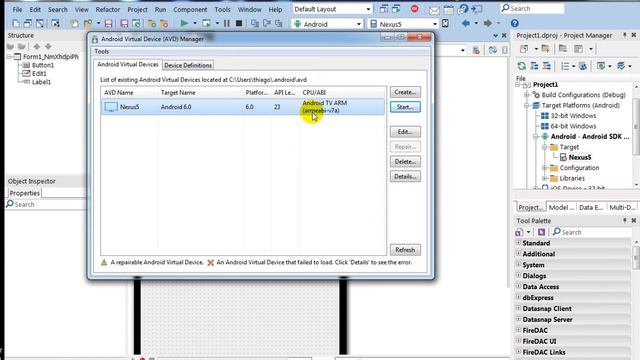Click the Add New Project folder icon
The height and width of the screenshot is (360, 640).
pyautogui.click(x=545, y=49)
